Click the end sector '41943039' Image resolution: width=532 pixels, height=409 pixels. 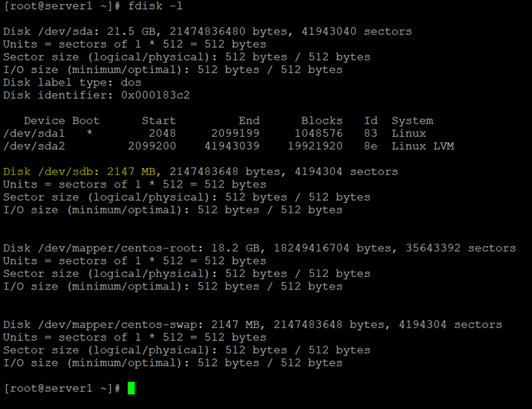click(232, 146)
